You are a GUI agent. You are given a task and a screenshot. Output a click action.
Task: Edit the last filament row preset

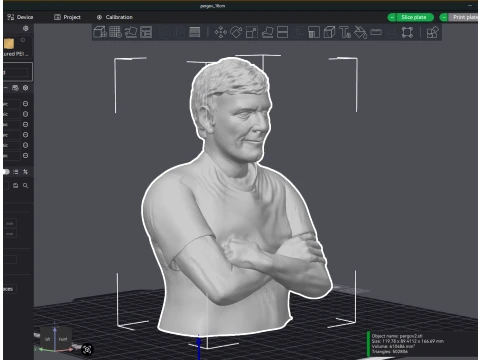25,156
